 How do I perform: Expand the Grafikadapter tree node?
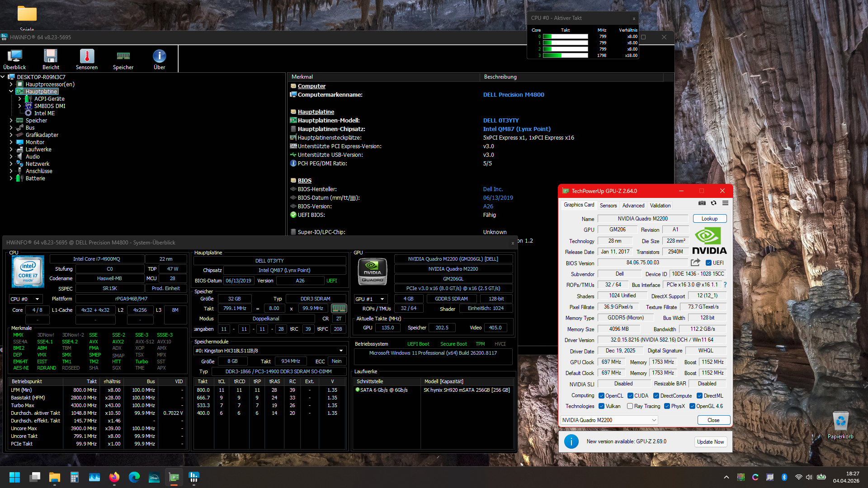pos(11,135)
